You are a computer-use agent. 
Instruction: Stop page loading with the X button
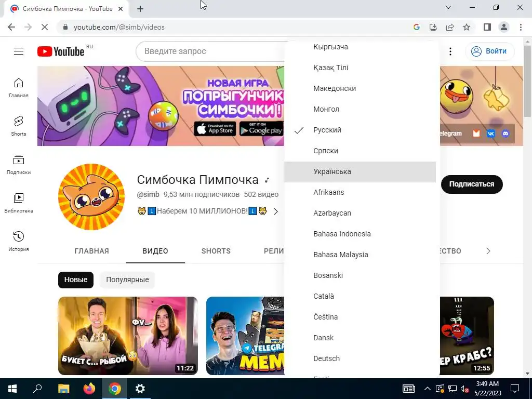45,27
